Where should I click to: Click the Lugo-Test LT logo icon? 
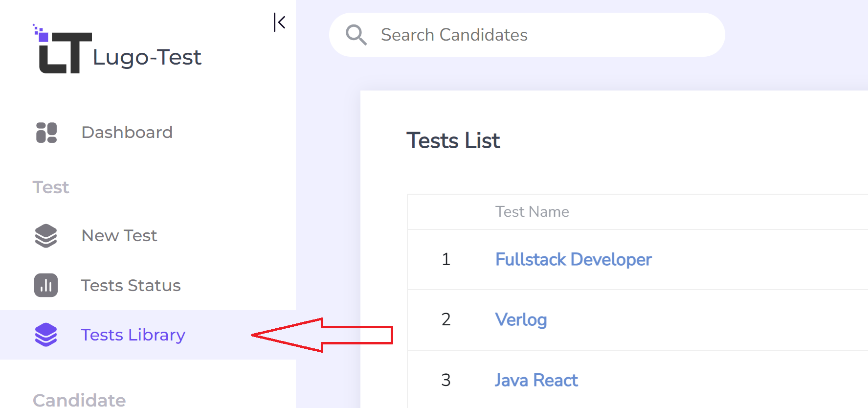point(63,51)
